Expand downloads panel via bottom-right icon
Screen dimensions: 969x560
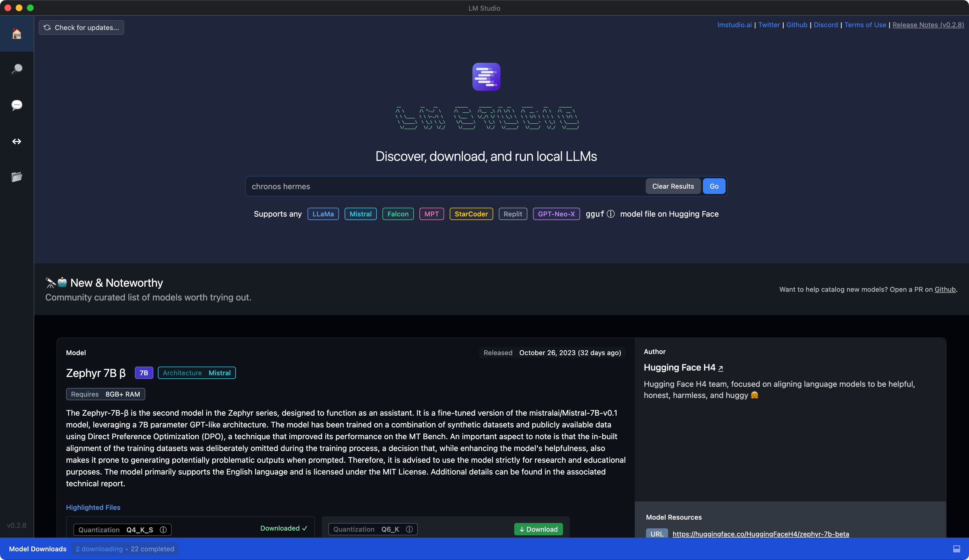[956, 549]
